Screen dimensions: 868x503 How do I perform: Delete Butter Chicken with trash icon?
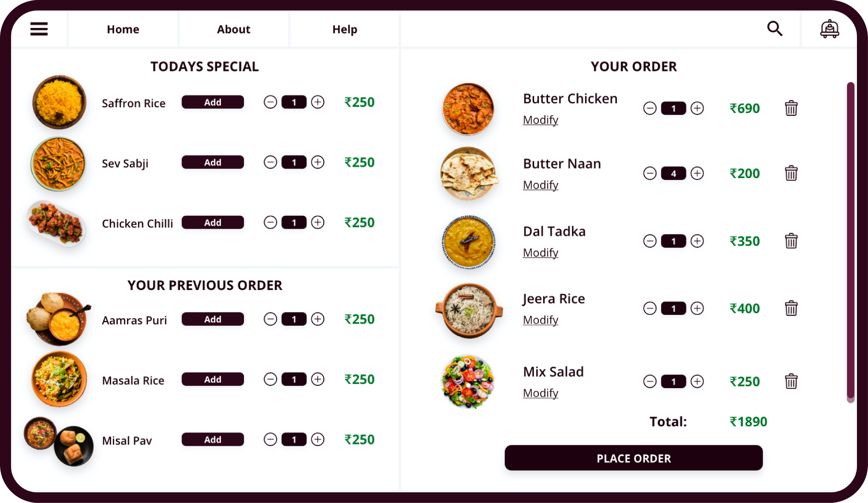point(791,108)
